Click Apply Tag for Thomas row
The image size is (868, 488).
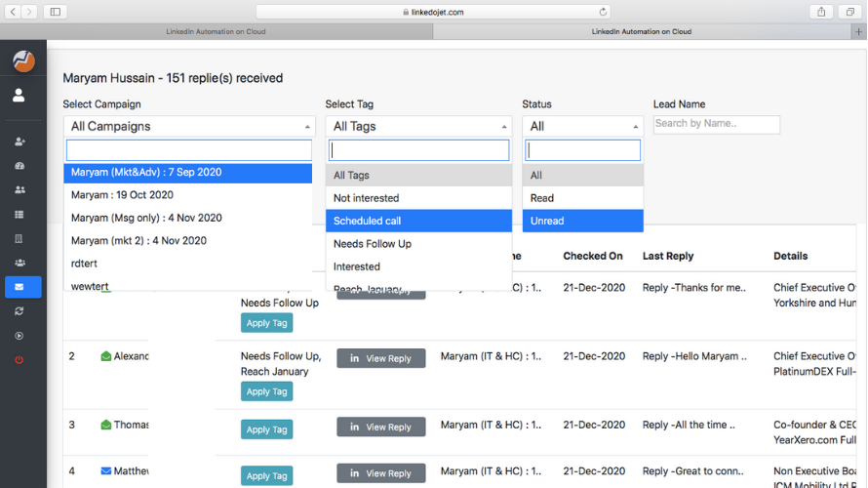point(267,429)
